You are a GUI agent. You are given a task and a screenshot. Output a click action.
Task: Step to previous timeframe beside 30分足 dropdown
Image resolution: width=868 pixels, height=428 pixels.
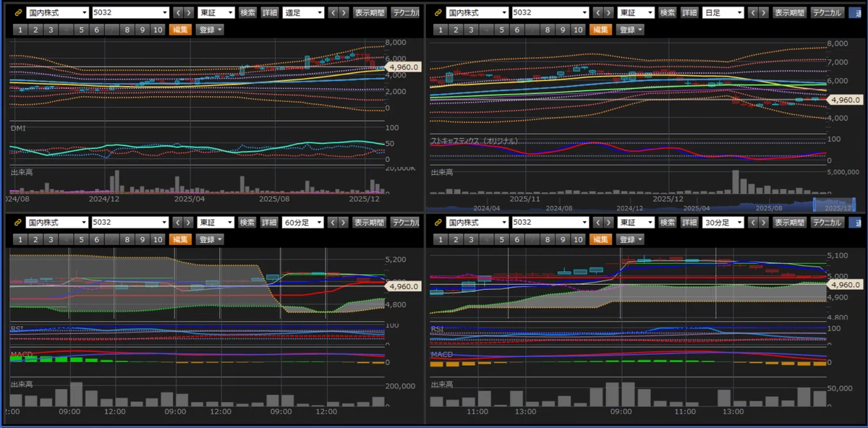click(x=754, y=223)
